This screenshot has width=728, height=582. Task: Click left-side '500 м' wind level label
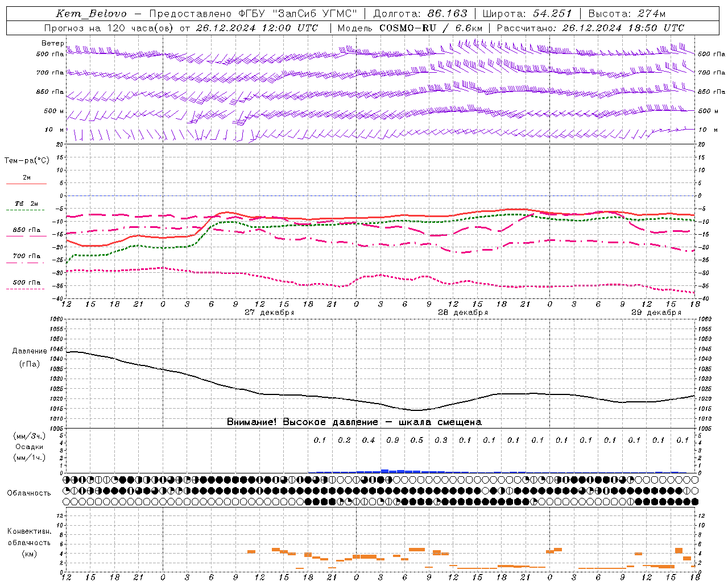pyautogui.click(x=55, y=111)
